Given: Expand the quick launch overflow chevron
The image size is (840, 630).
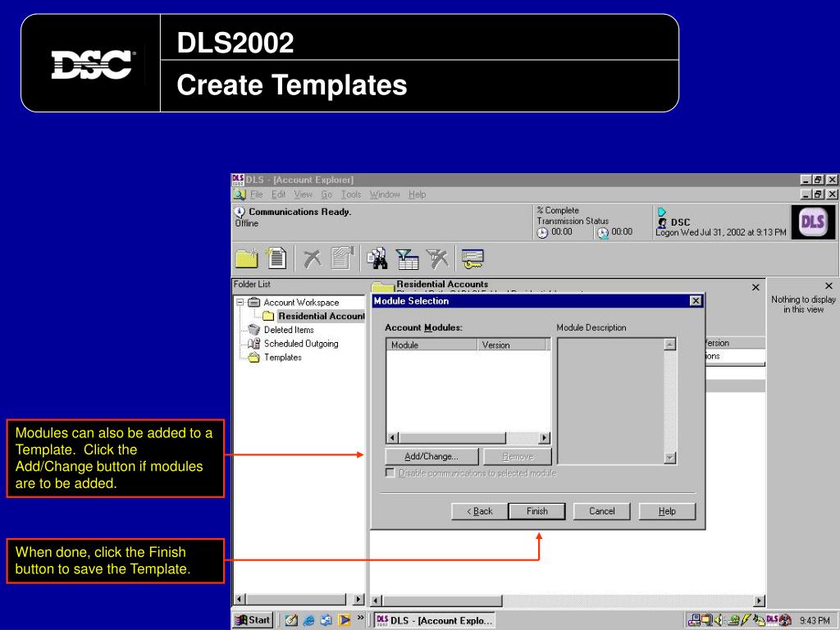Looking at the screenshot, I should pyautogui.click(x=361, y=618).
